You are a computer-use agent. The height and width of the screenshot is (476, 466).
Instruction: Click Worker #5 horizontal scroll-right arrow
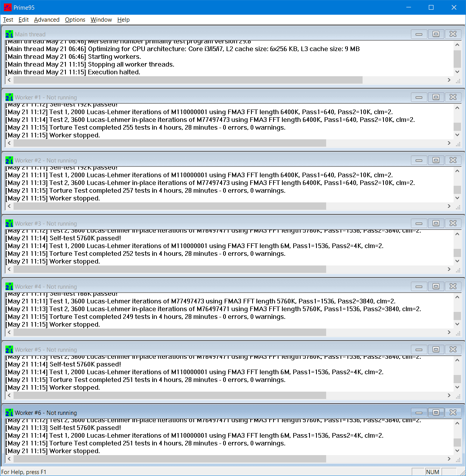pyautogui.click(x=449, y=396)
